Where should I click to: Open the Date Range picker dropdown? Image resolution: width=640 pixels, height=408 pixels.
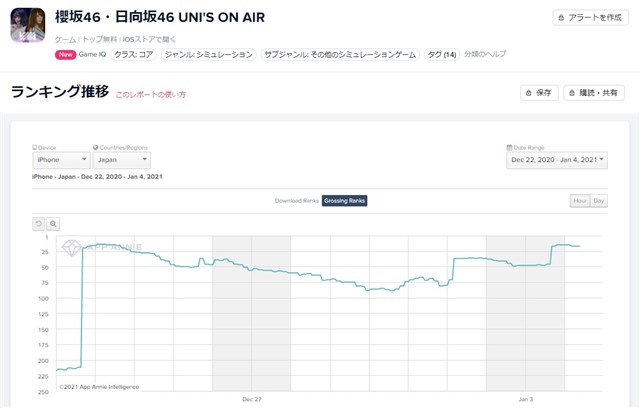click(x=557, y=160)
